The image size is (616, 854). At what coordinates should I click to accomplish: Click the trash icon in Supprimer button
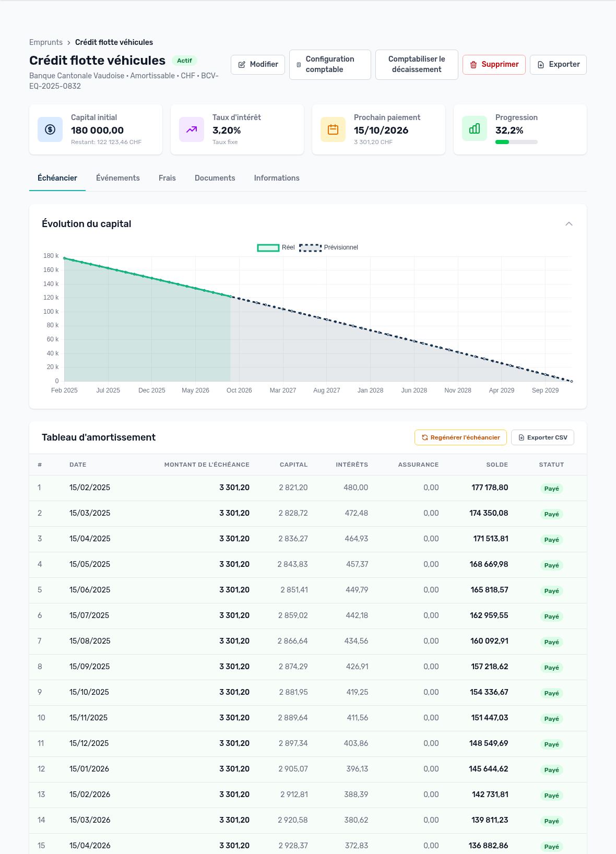pos(473,65)
